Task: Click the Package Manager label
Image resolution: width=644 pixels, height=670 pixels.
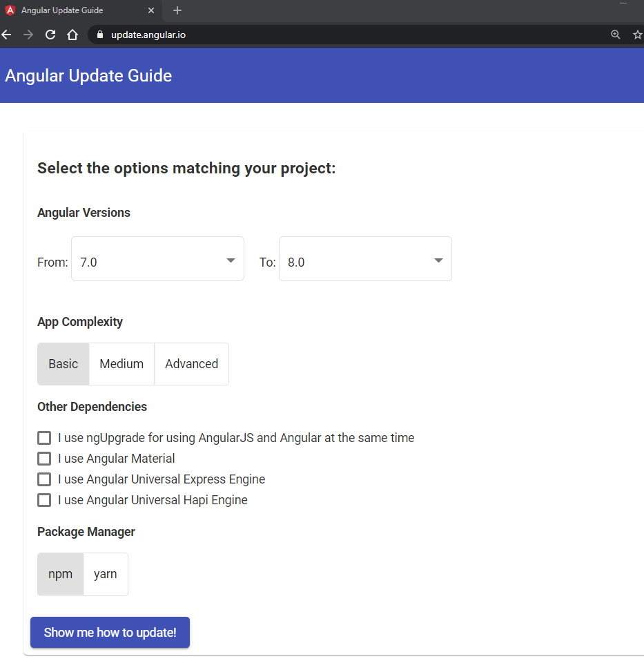Action: coord(86,532)
